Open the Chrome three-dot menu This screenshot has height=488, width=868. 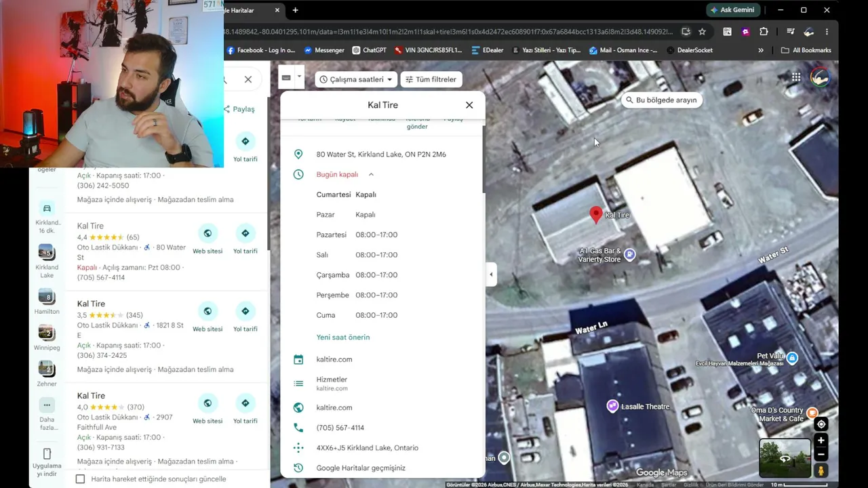point(827,32)
